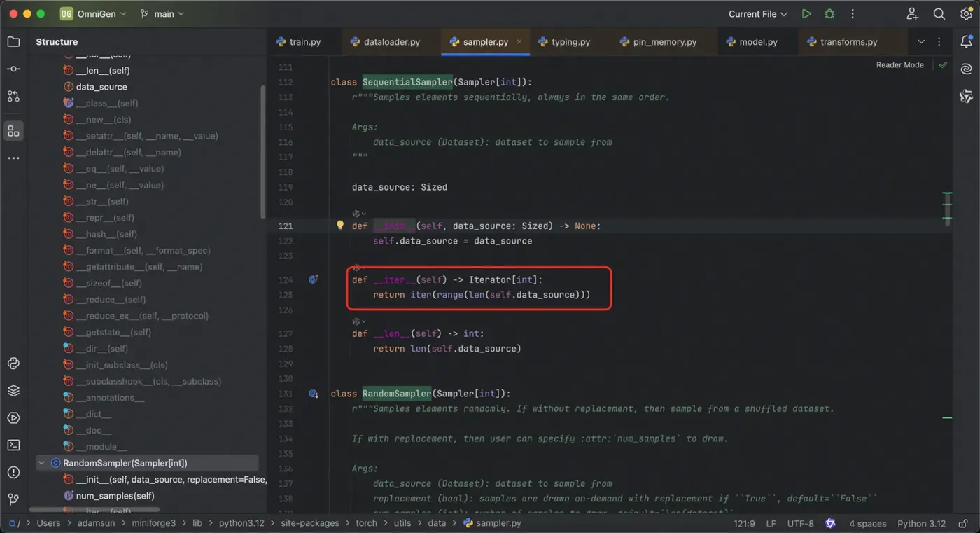Open the Terminal tool window
This screenshot has height=533, width=980.
coord(13,445)
